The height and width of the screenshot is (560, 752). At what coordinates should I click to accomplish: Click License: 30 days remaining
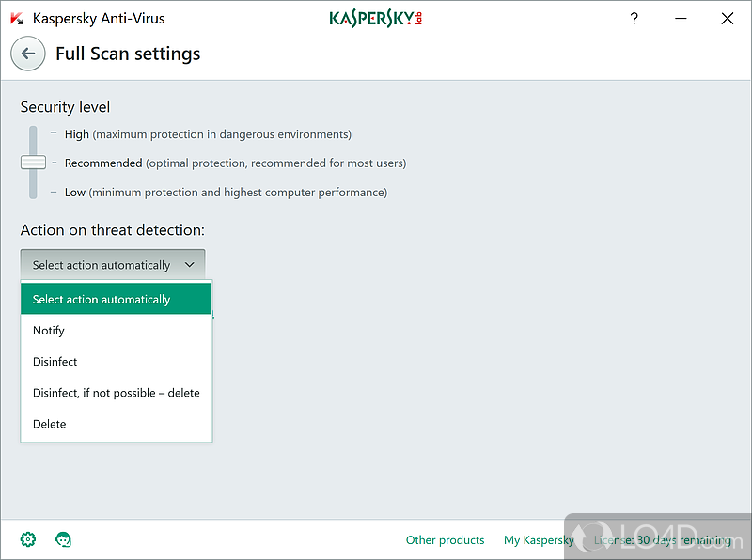[x=663, y=540]
